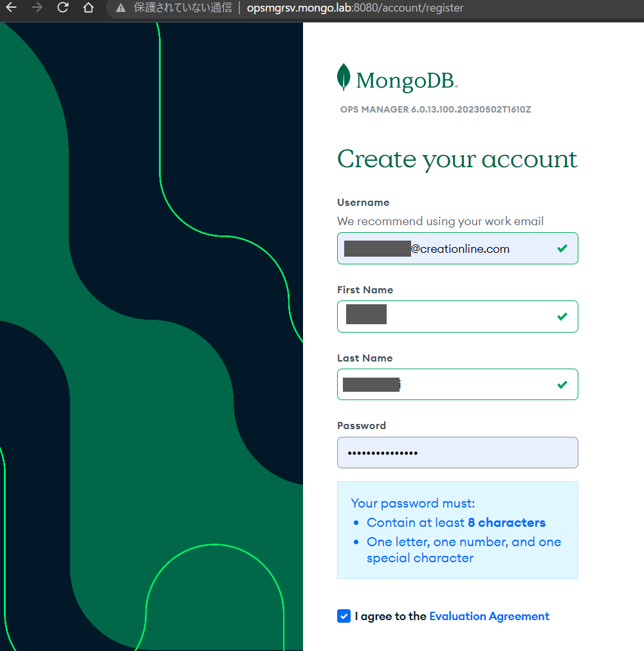
Task: Reload the page with the refresh icon
Action: coord(62,8)
